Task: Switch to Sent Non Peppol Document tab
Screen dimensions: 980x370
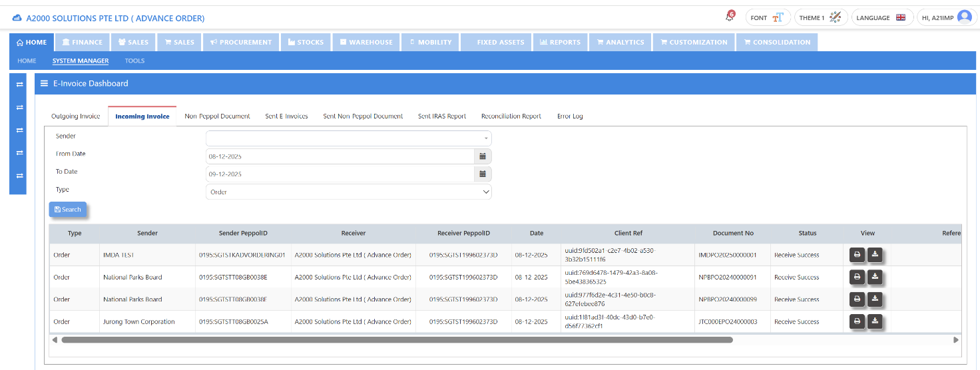Action: [363, 116]
